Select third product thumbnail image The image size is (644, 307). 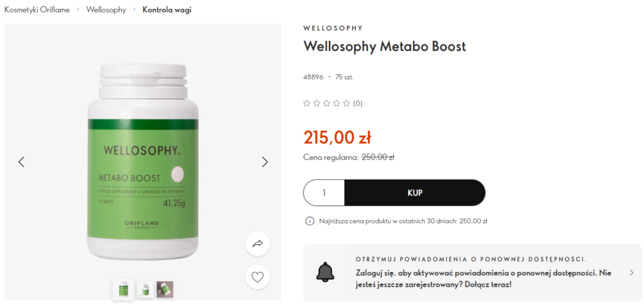(x=165, y=289)
